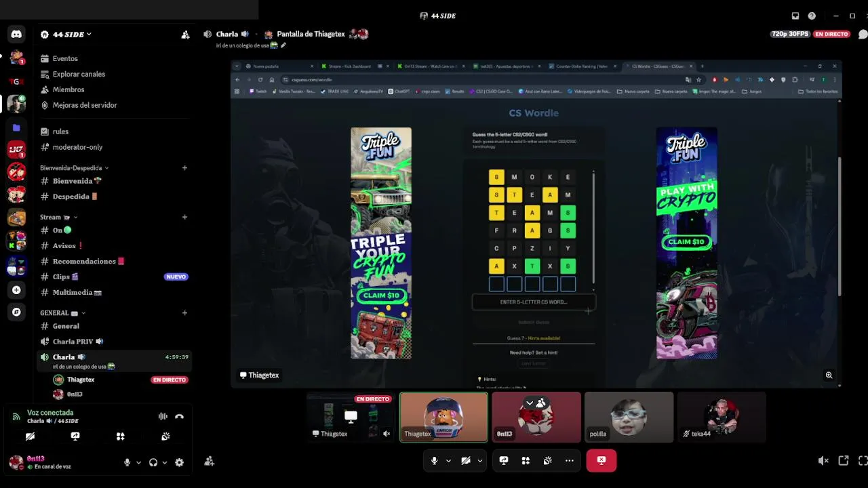This screenshot has width=868, height=488.
Task: Collapse the GENERAL category
Action: [62, 312]
